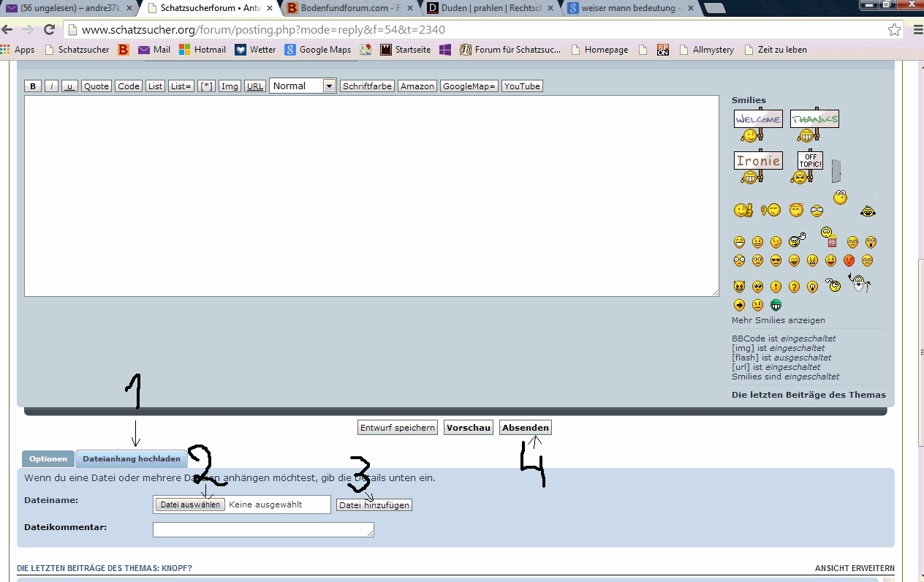Insert the question mark smiley

794,287
